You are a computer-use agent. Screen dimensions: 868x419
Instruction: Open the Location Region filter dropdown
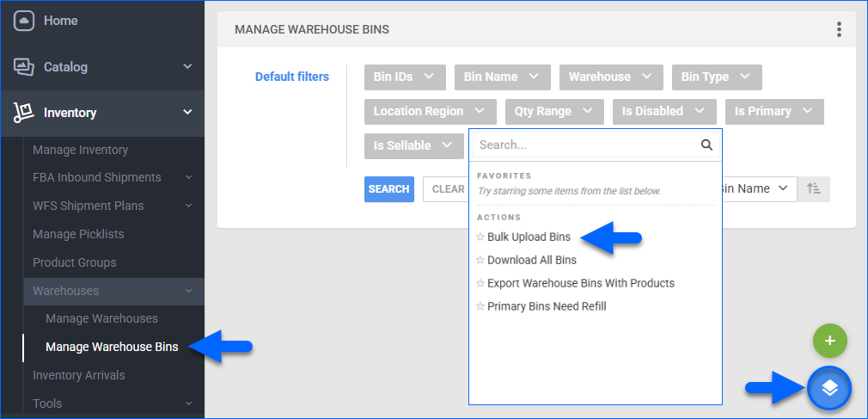(x=430, y=111)
